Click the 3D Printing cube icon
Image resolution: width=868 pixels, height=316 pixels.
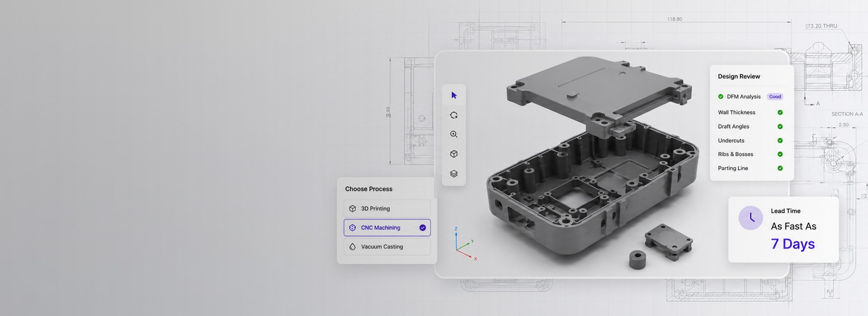pos(353,209)
